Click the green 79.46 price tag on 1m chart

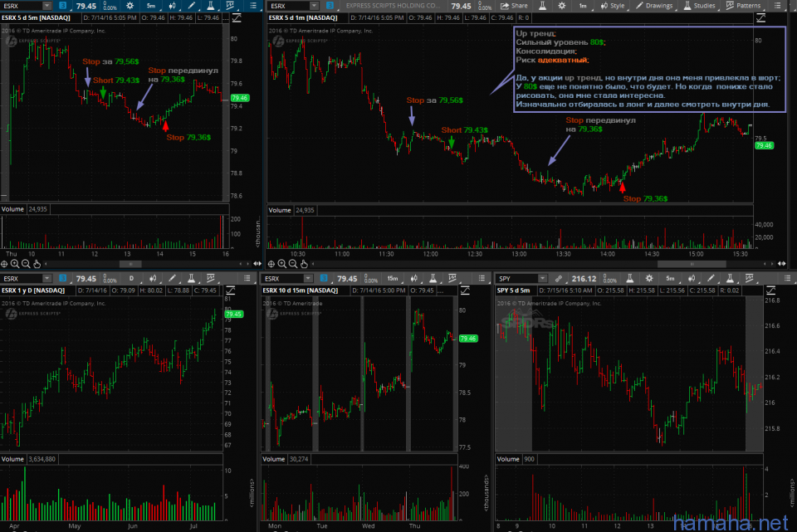(764, 146)
